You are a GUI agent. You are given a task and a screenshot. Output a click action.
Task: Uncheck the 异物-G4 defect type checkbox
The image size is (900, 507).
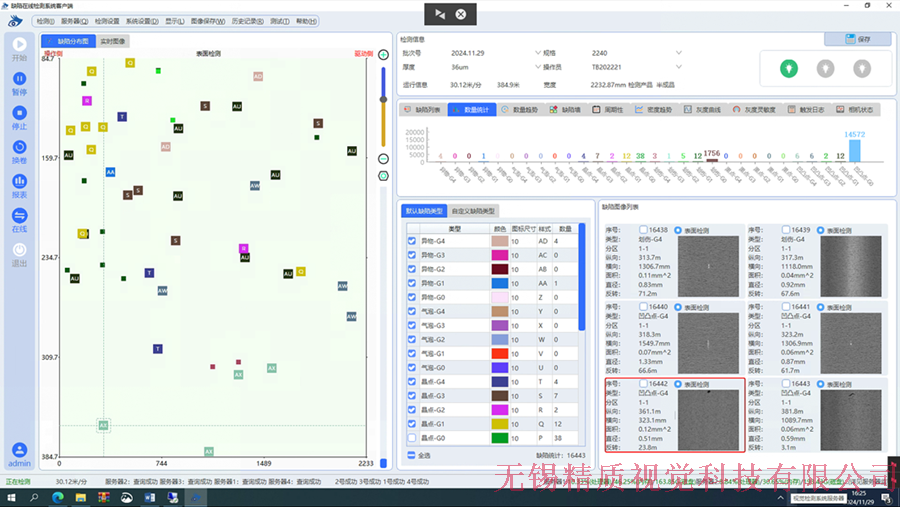point(412,241)
